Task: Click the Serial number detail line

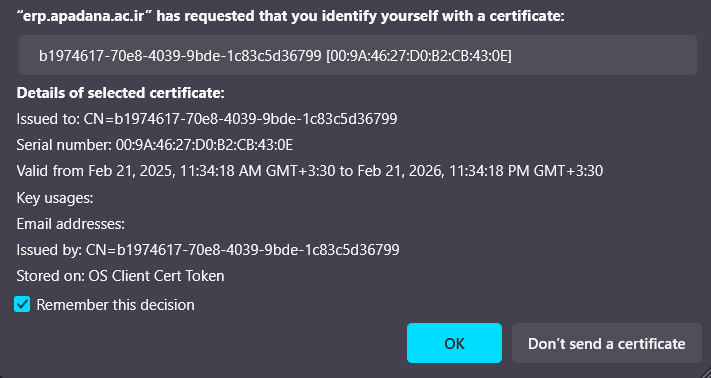Action: click(155, 145)
